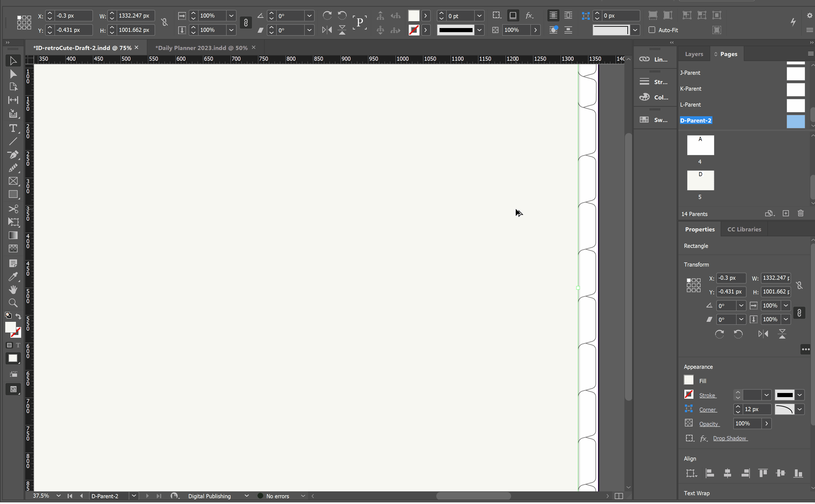
Task: Select the Type tool
Action: pos(13,129)
